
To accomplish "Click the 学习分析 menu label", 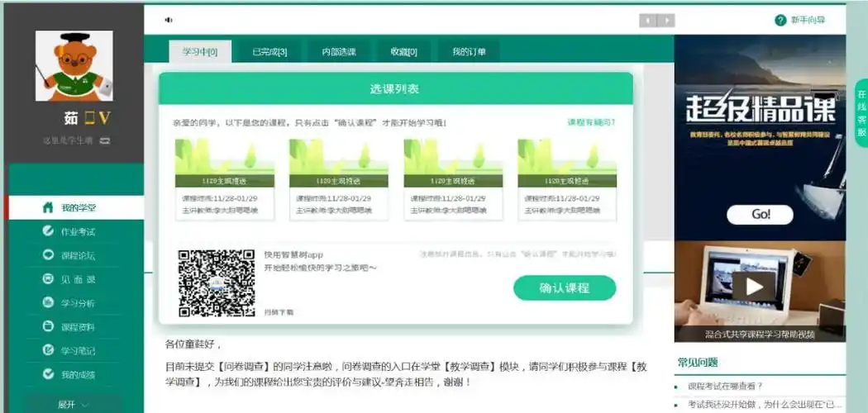I will click(x=78, y=303).
